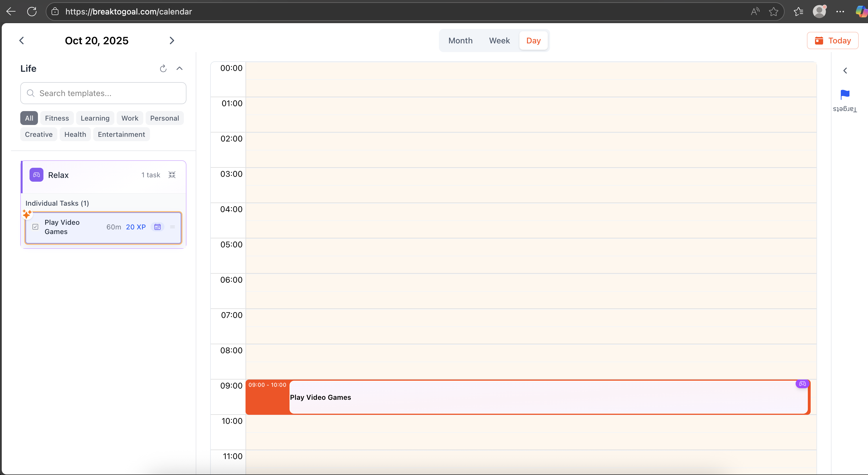Click the site lock icon in address bar
The image size is (868, 475).
[55, 12]
